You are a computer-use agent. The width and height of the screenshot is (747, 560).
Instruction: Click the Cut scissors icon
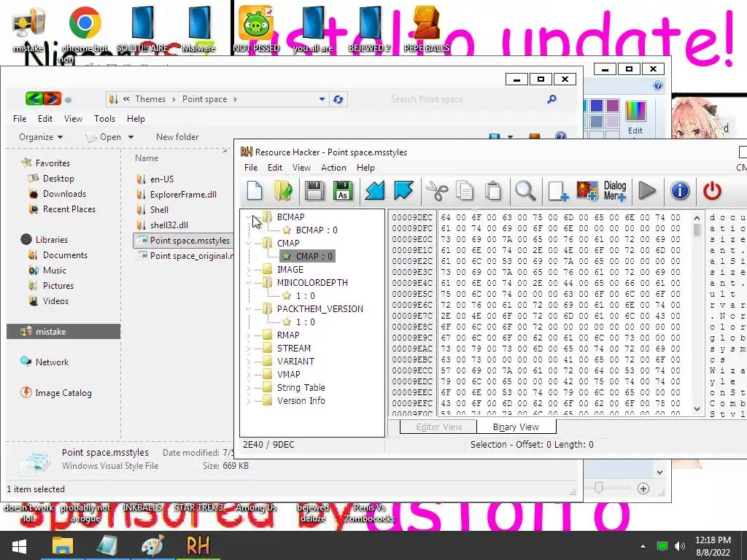[x=437, y=191]
